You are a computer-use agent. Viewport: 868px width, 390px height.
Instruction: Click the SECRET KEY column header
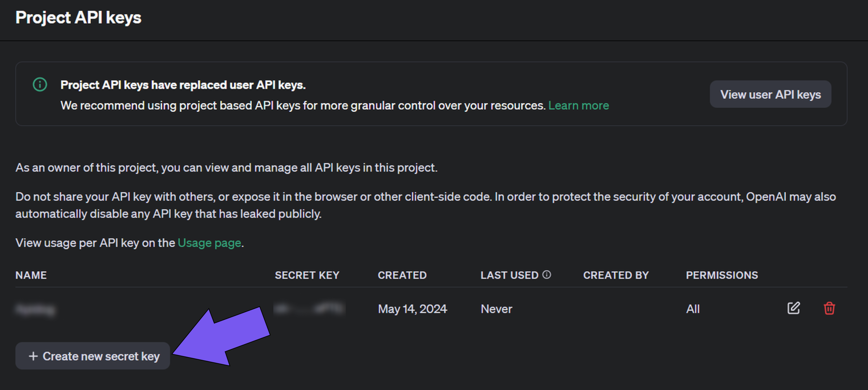(307, 275)
